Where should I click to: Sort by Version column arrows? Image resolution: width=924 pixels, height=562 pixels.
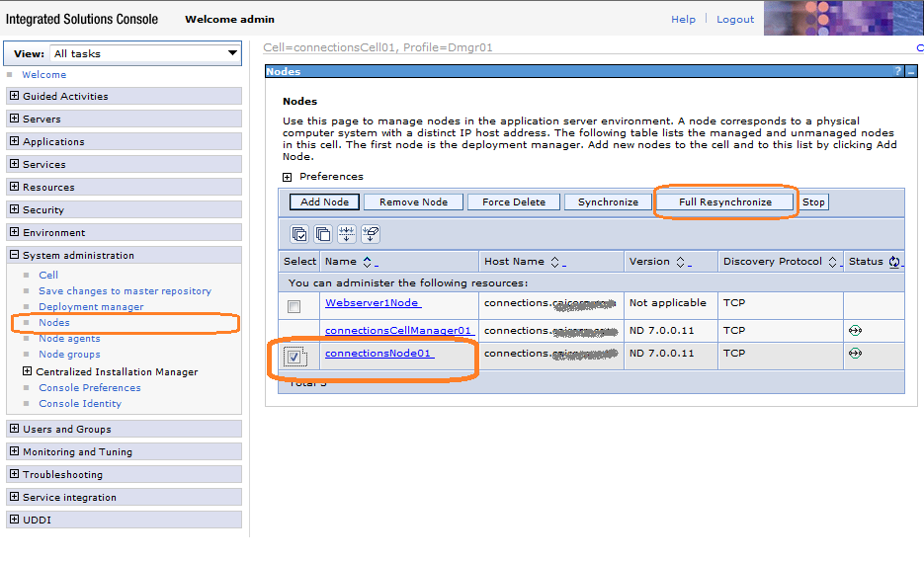(680, 262)
